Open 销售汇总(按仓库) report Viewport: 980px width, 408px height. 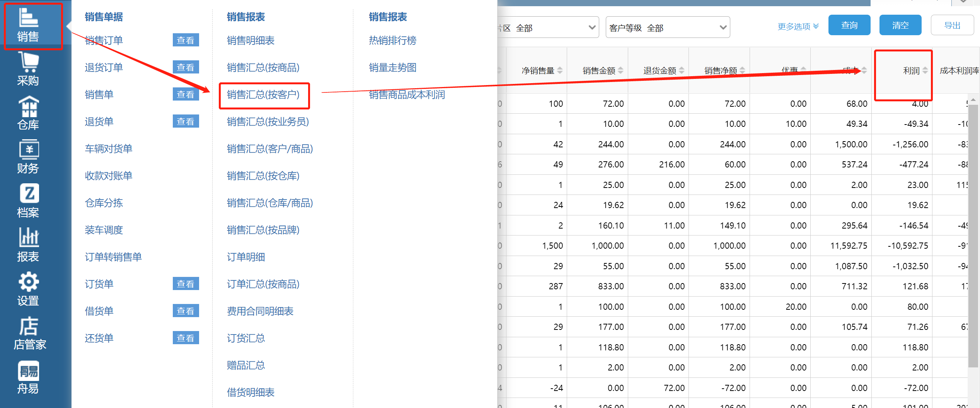coord(263,176)
